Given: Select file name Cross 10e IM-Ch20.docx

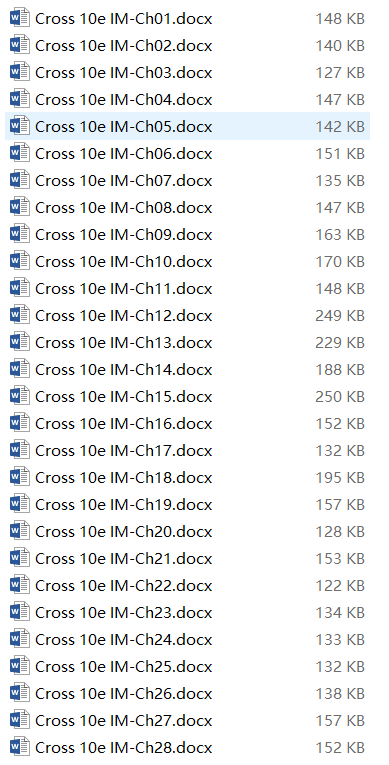Looking at the screenshot, I should pyautogui.click(x=124, y=532).
